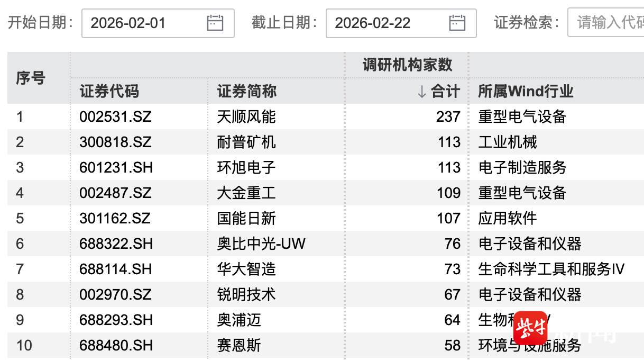Click the end date field 2026-02-22
Viewport: 644px width, 360px height.
point(386,23)
